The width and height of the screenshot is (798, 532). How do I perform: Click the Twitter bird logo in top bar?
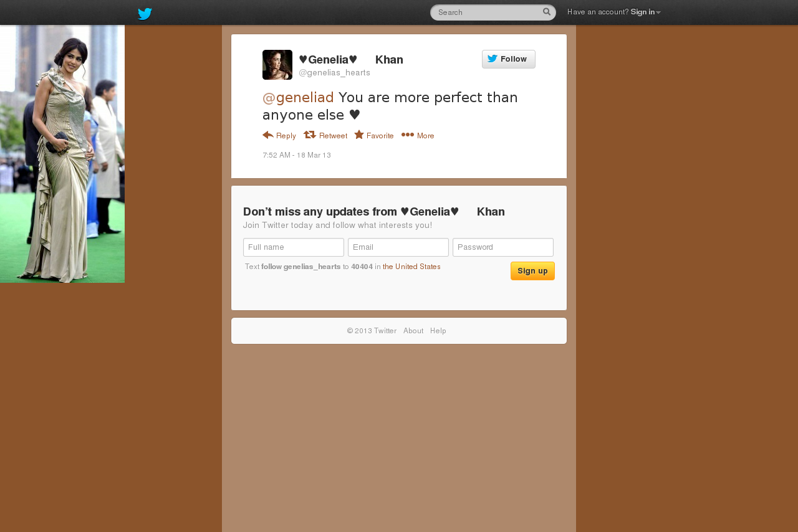coord(145,14)
